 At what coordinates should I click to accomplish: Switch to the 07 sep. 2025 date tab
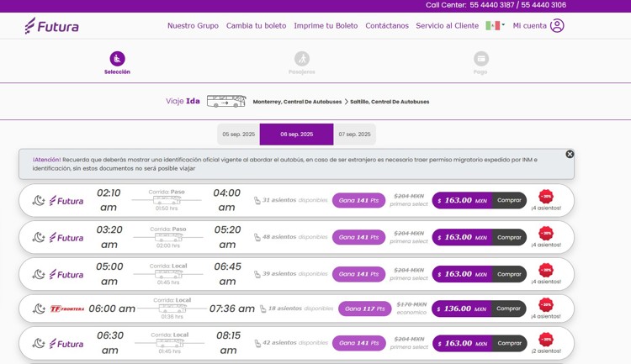[x=354, y=135]
